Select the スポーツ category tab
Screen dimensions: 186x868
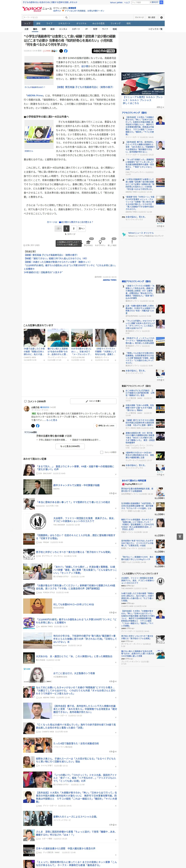(76, 29)
